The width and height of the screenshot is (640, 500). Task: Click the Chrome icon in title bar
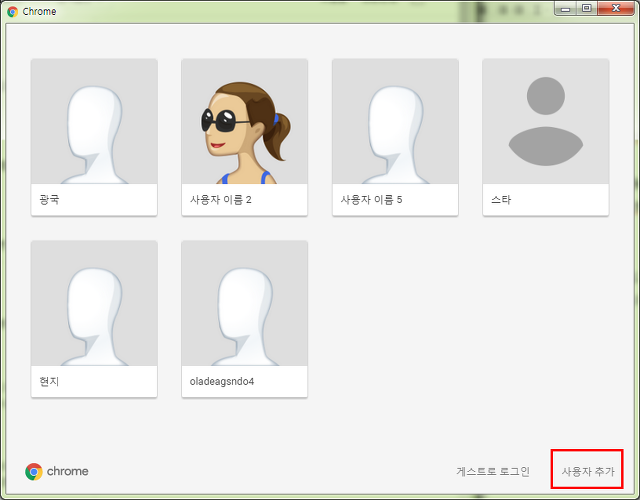pos(13,11)
